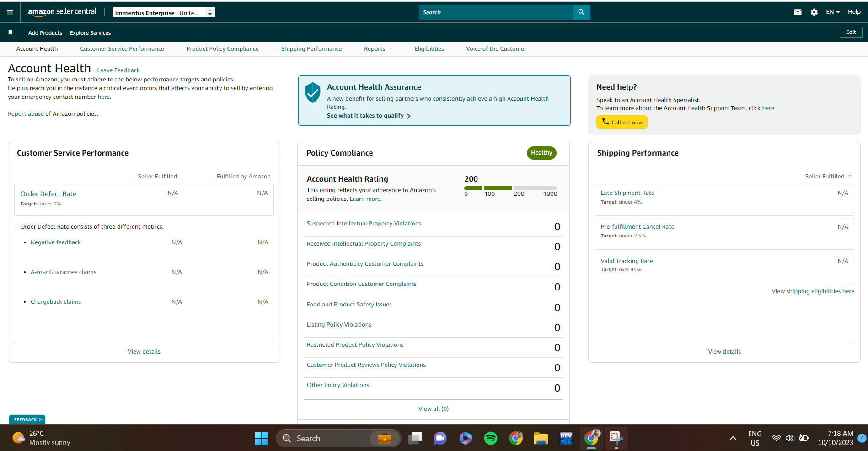
Task: Show hidden system tray icons
Action: click(733, 438)
